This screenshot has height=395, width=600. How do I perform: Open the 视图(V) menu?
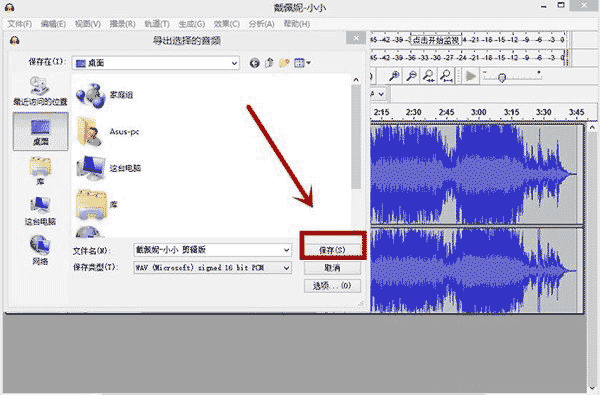click(88, 24)
